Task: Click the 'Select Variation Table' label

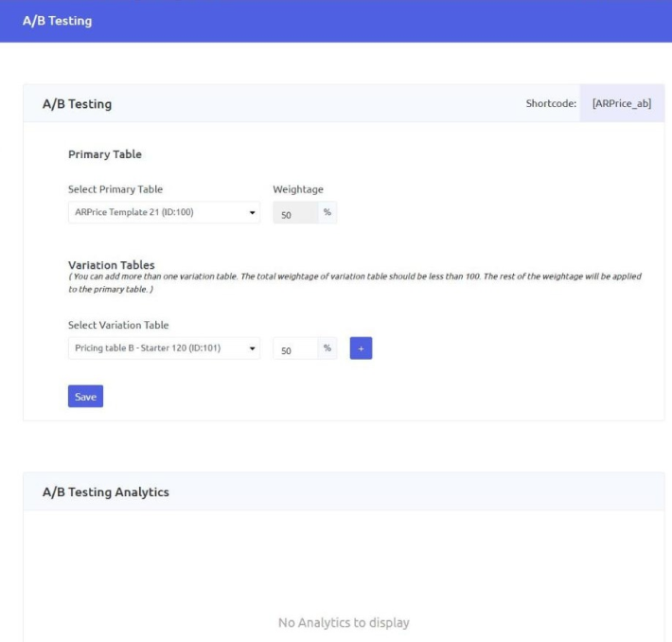Action: tap(118, 325)
